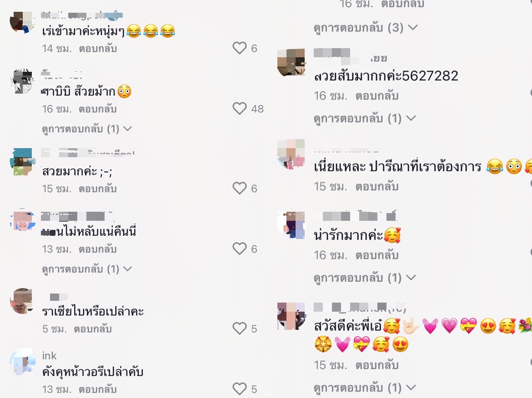Like the comment with 48 likes
The image size is (532, 398).
pyautogui.click(x=240, y=109)
